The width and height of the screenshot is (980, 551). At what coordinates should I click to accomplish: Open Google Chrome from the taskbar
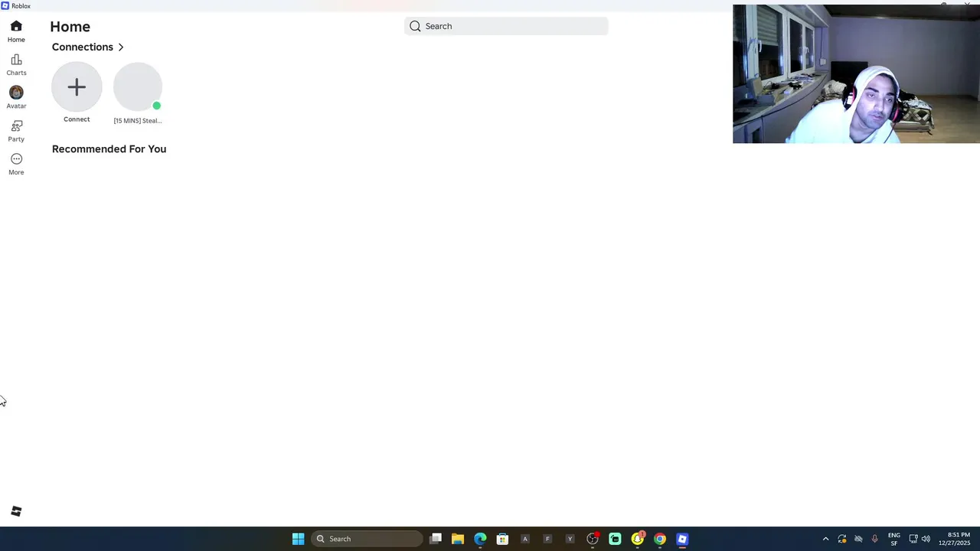[660, 539]
